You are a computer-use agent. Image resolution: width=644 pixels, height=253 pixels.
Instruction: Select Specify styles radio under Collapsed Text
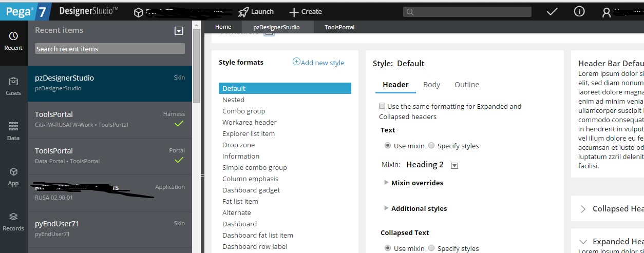[x=431, y=248]
